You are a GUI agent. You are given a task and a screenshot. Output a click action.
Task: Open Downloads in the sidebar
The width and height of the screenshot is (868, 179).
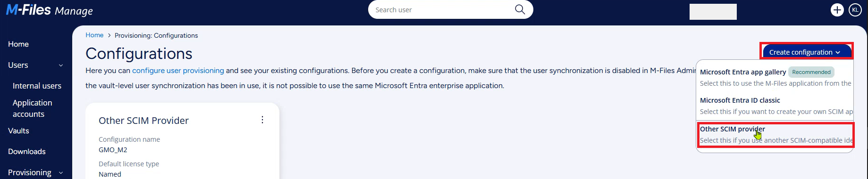[x=27, y=151]
